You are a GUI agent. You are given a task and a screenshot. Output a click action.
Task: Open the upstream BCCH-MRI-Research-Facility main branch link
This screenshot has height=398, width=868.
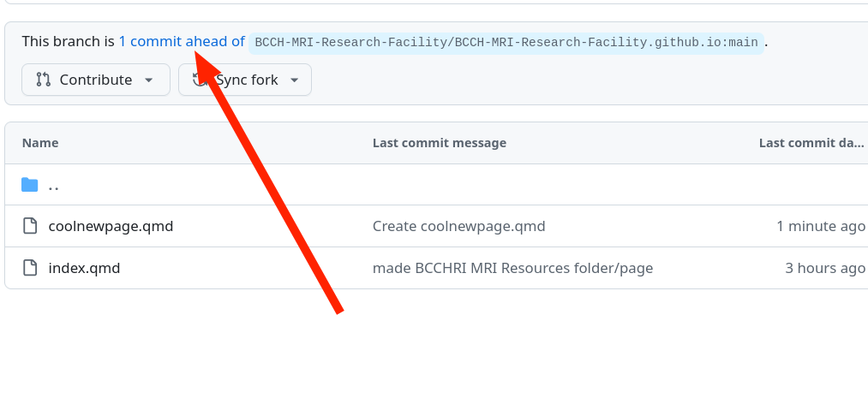[x=506, y=43]
